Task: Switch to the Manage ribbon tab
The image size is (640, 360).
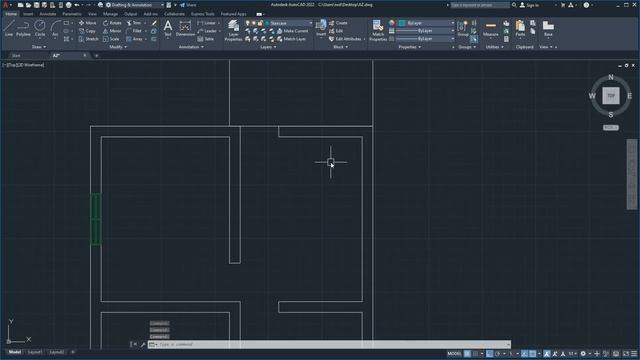Action: tap(110, 14)
